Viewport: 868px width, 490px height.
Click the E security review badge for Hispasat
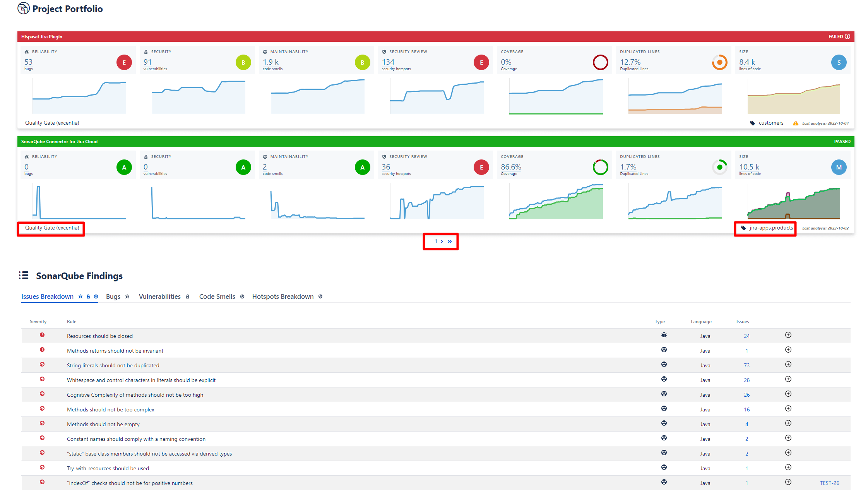click(481, 62)
